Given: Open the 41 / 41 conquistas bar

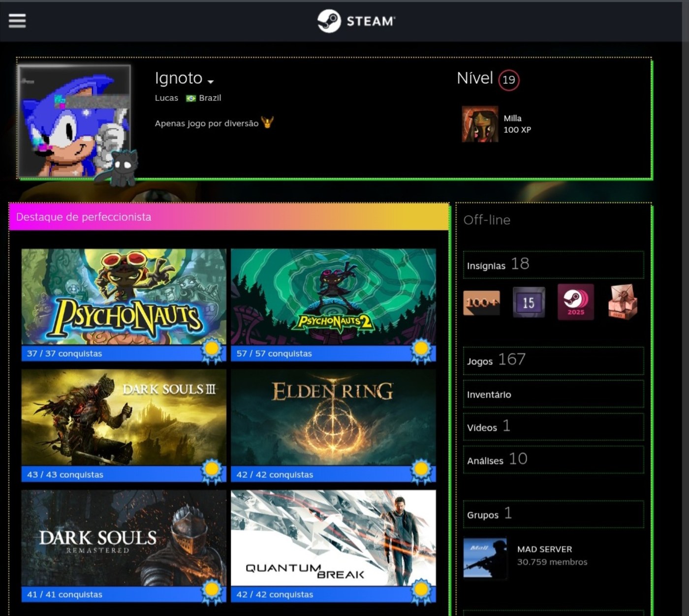Looking at the screenshot, I should [x=124, y=594].
